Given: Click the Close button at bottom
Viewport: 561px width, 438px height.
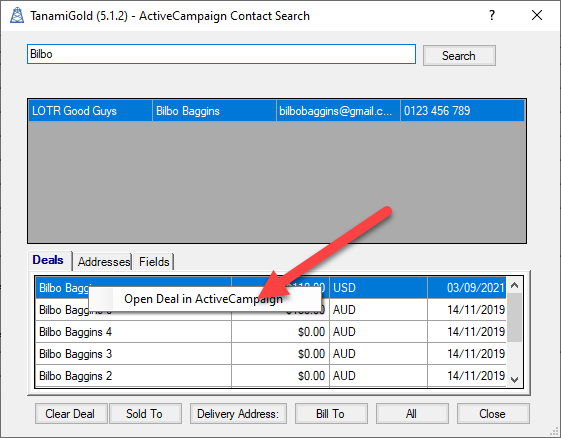Looking at the screenshot, I should pyautogui.click(x=493, y=414).
